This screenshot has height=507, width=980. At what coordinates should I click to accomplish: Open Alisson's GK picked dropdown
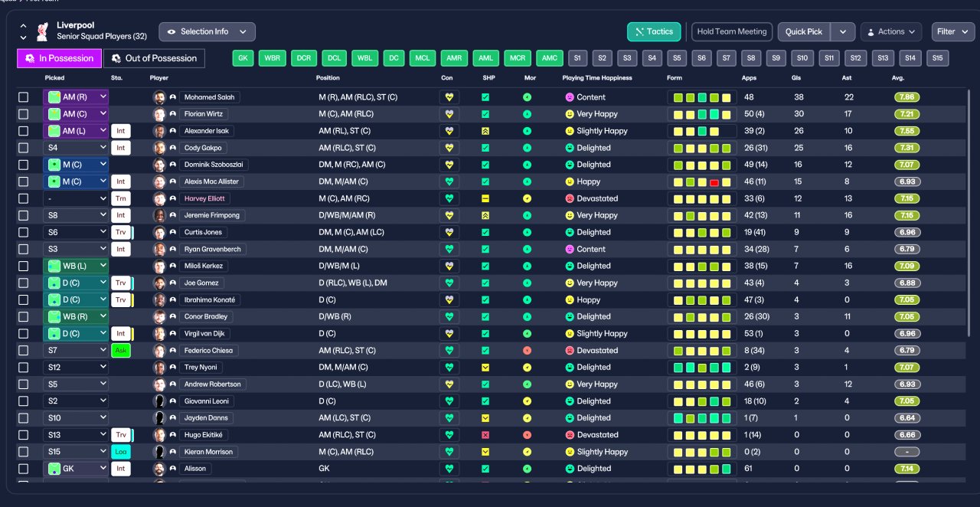coord(76,469)
